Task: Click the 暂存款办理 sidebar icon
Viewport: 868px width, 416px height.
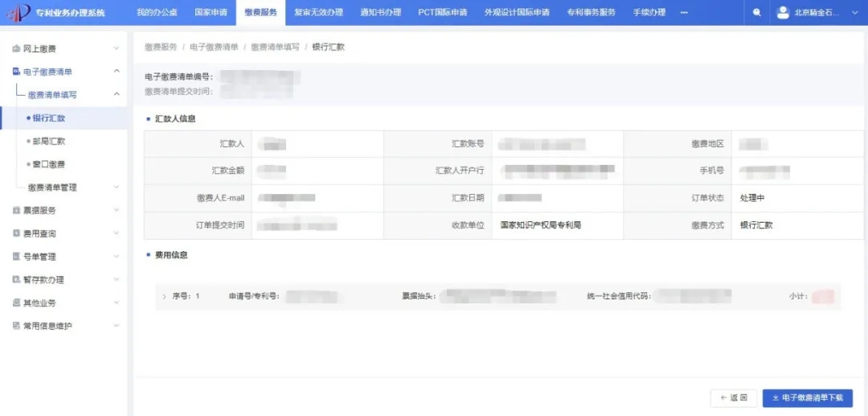Action: click(16, 280)
